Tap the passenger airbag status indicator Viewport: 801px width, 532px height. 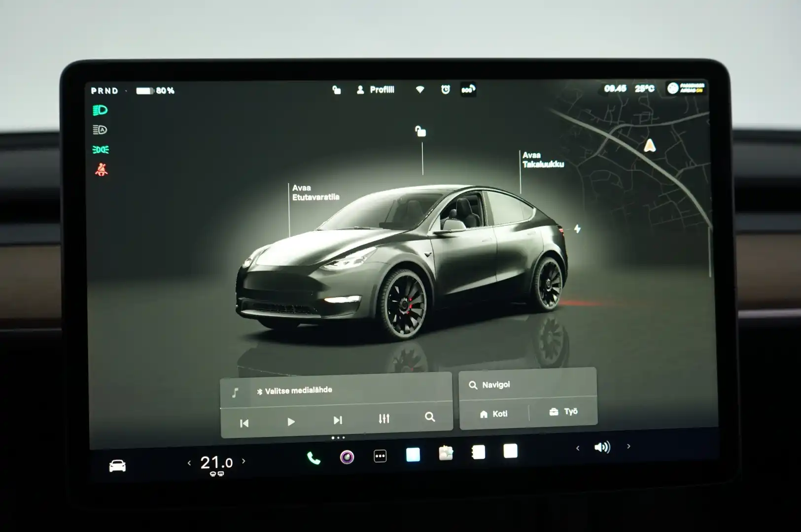coord(686,88)
